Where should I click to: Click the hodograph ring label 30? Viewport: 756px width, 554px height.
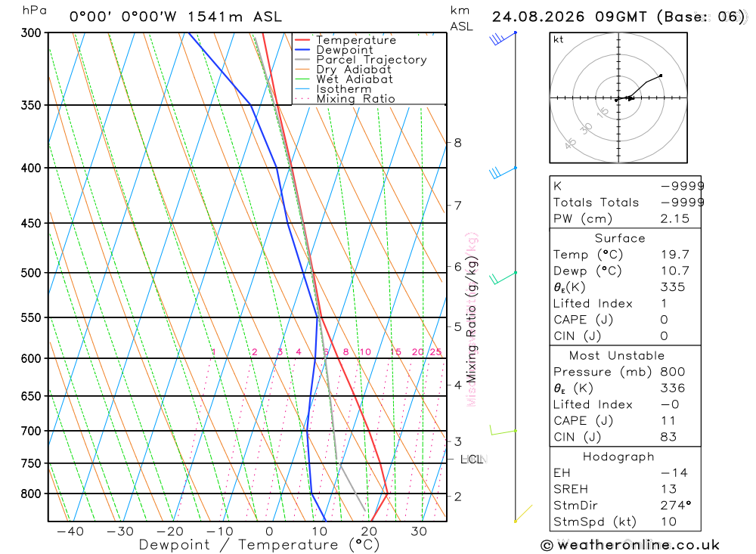click(587, 128)
